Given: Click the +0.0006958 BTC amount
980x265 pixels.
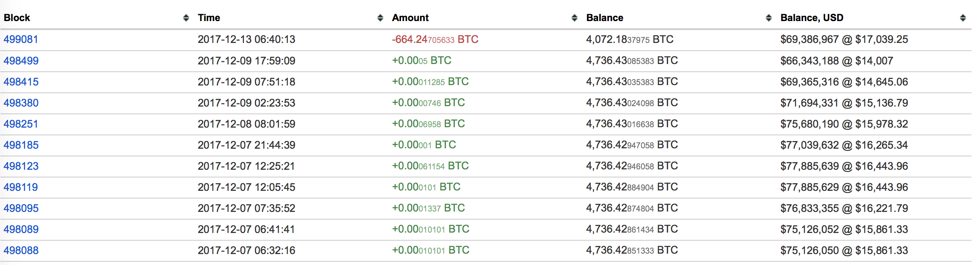Looking at the screenshot, I should 428,124.
